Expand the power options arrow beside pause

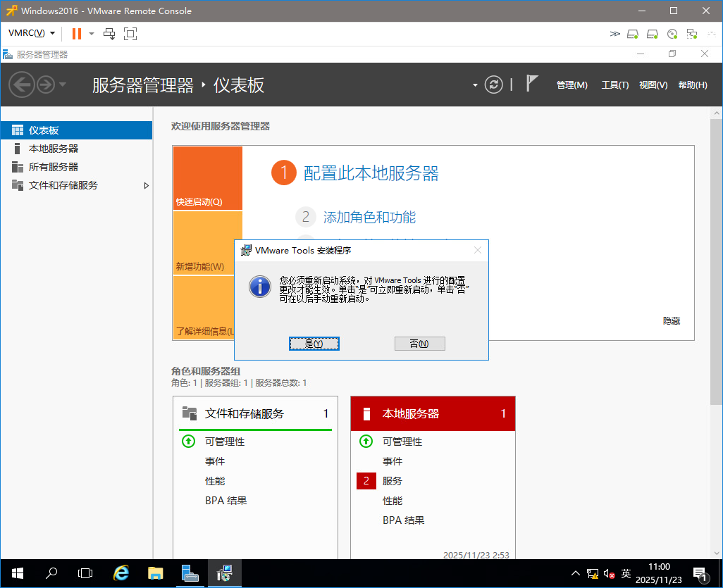[92, 34]
